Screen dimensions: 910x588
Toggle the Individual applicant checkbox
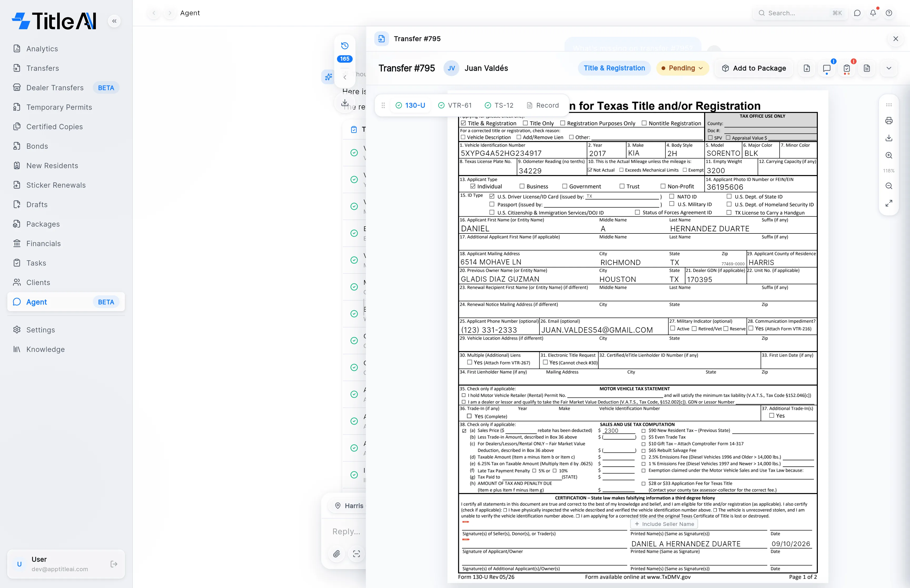coord(473,186)
